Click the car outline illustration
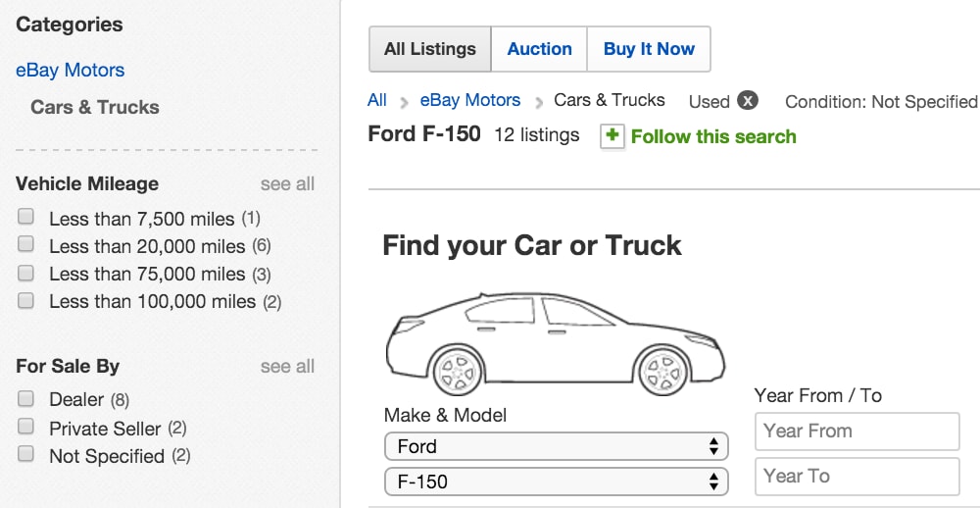 555,344
